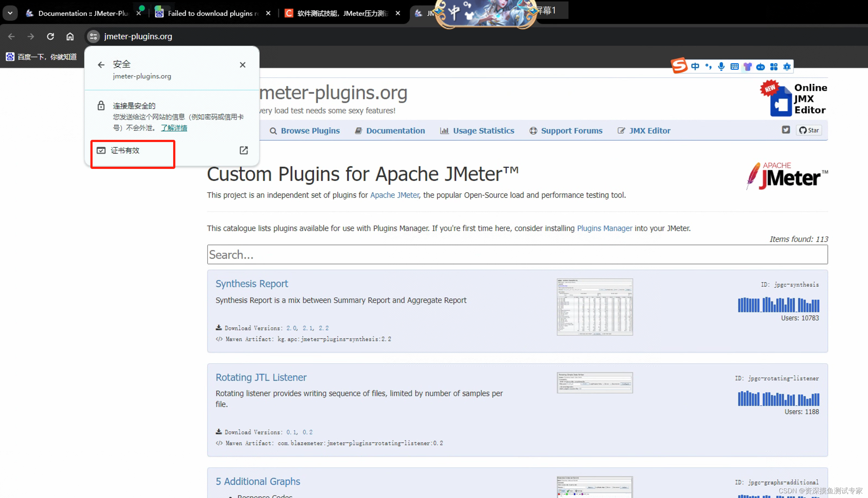Screen dimensions: 868x498
Task: Open Support Forums navigation item
Action: point(566,130)
